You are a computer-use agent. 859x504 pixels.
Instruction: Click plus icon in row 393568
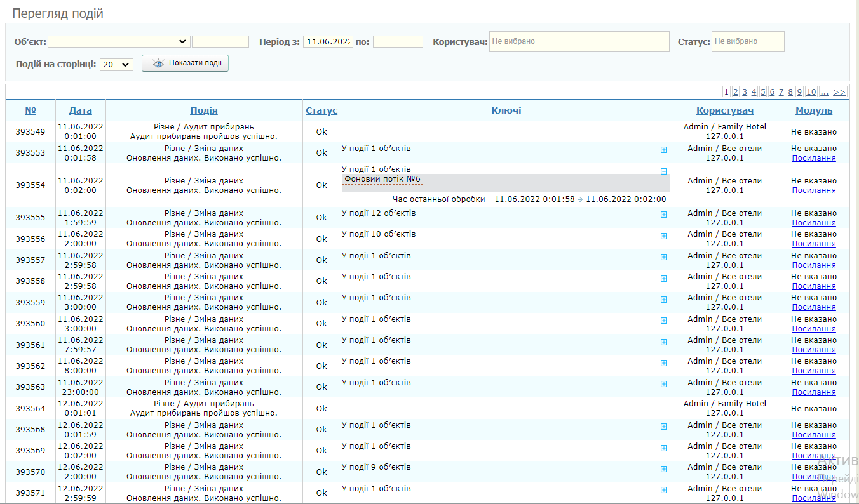(664, 427)
